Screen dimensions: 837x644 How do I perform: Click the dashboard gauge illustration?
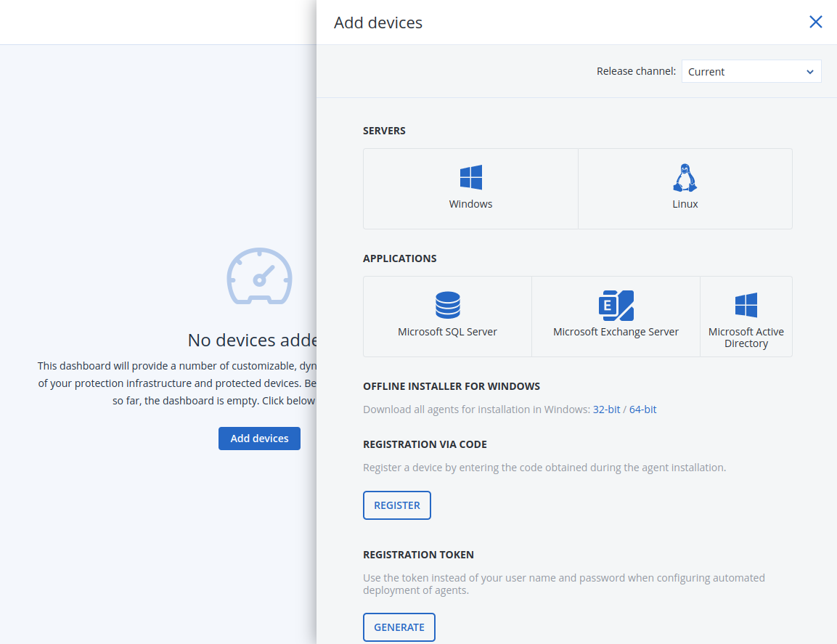[259, 276]
